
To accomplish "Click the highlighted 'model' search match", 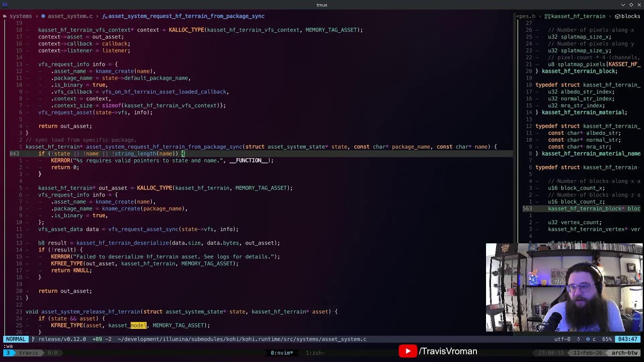I will pos(138,325).
